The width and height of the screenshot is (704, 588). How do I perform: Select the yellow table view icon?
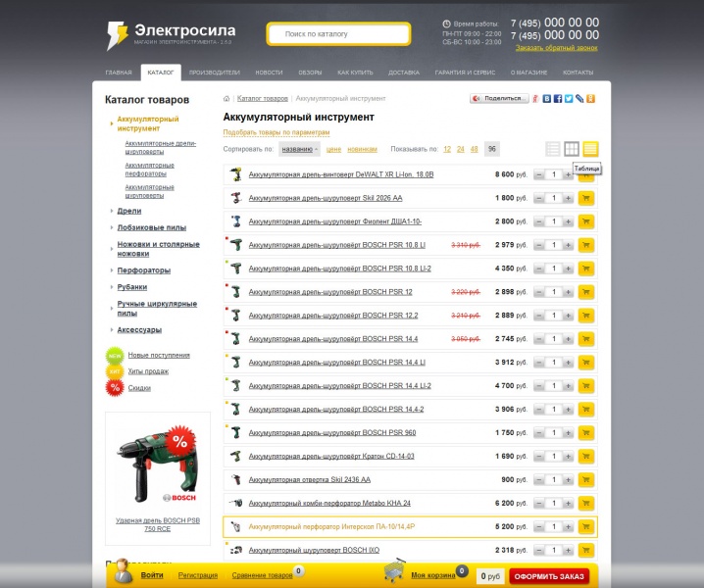click(x=590, y=149)
